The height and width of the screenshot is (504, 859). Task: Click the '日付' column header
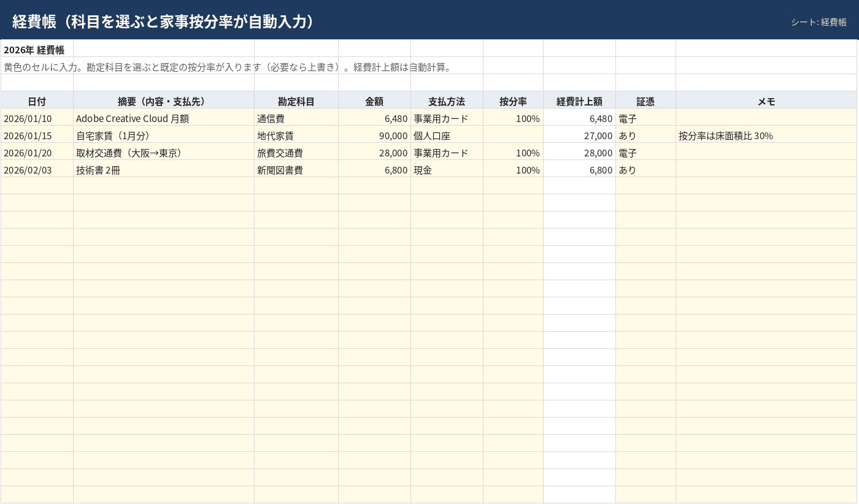coord(37,101)
